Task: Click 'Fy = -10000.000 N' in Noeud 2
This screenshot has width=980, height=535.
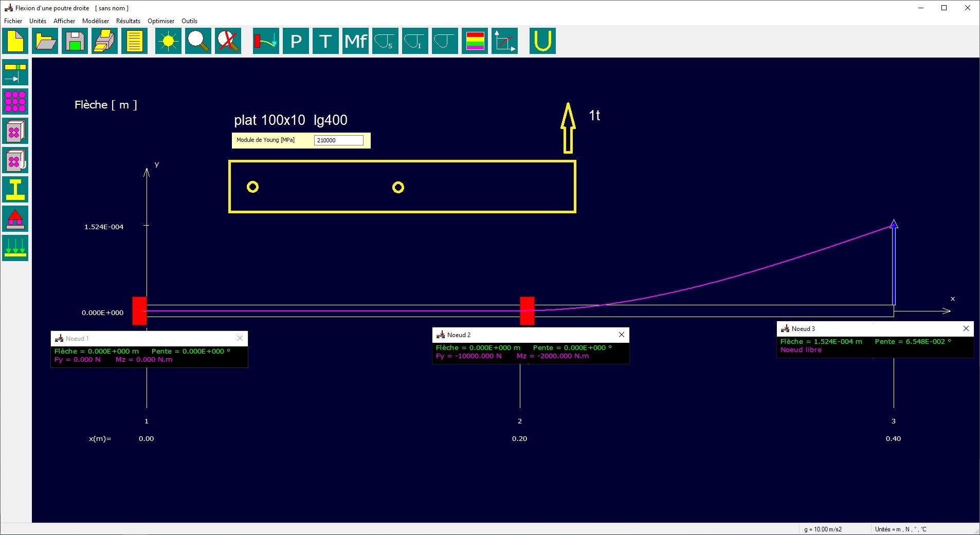Action: 468,356
